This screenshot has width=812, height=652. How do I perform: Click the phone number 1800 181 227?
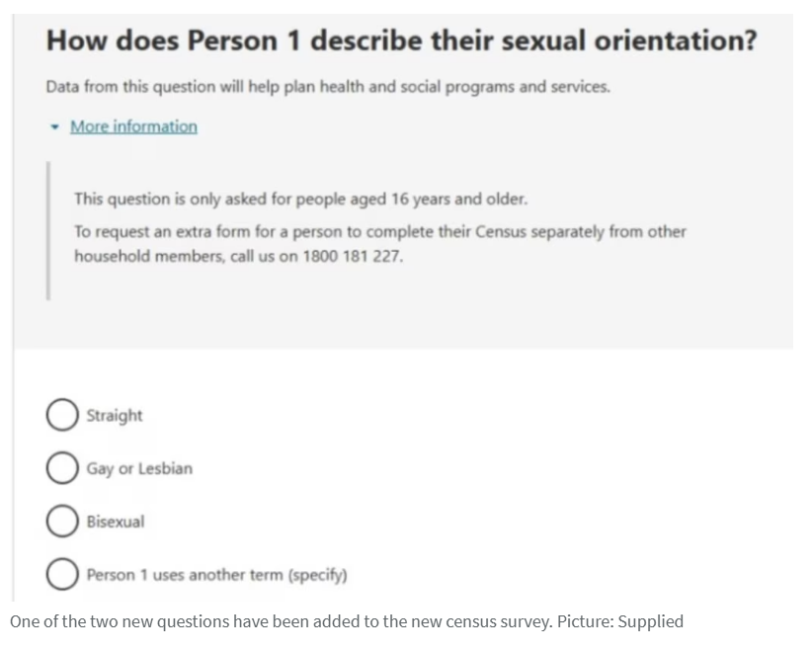(x=354, y=256)
